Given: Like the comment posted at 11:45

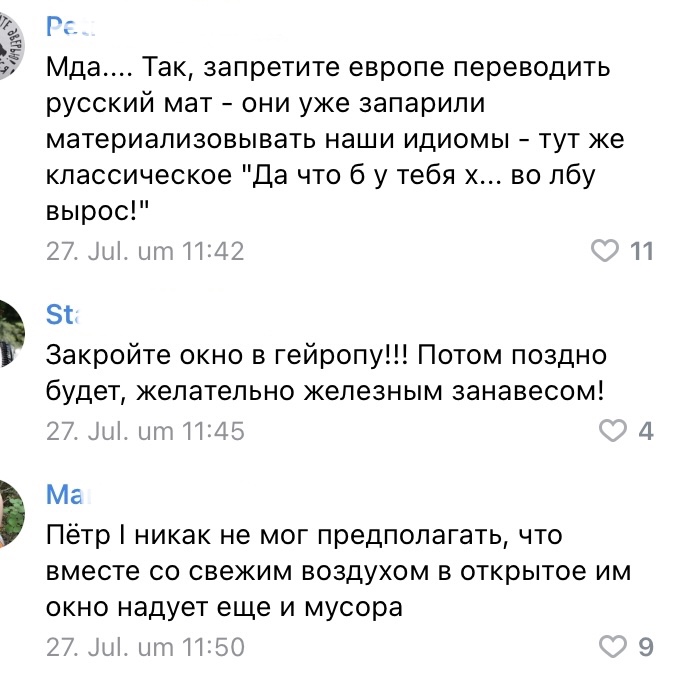Looking at the screenshot, I should click(x=613, y=430).
